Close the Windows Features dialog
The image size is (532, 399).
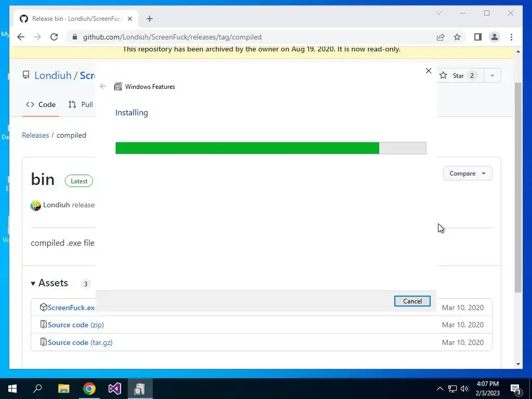click(x=429, y=71)
